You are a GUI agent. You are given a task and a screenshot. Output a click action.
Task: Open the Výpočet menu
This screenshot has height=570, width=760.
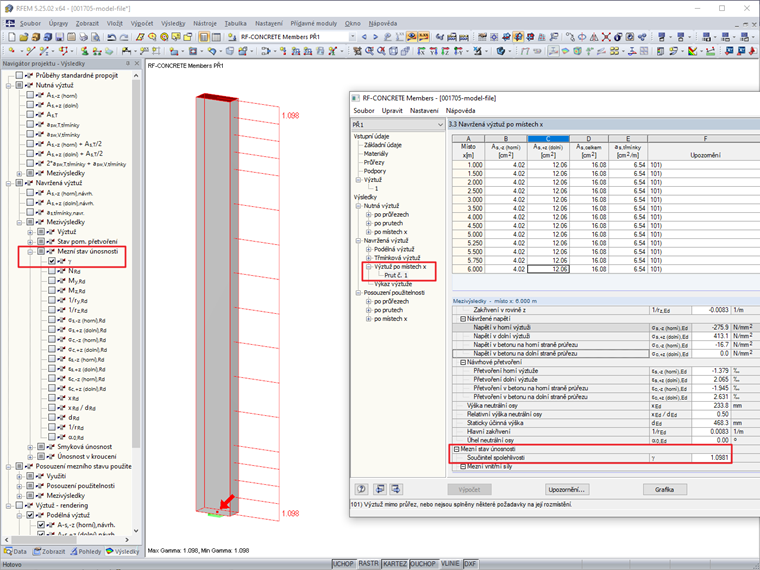[142, 23]
